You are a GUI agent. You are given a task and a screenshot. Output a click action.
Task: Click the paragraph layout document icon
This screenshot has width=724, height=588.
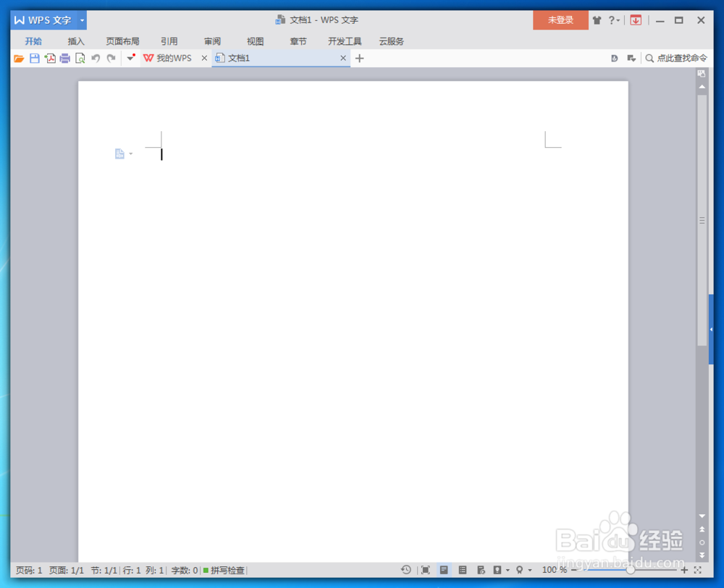pyautogui.click(x=119, y=154)
